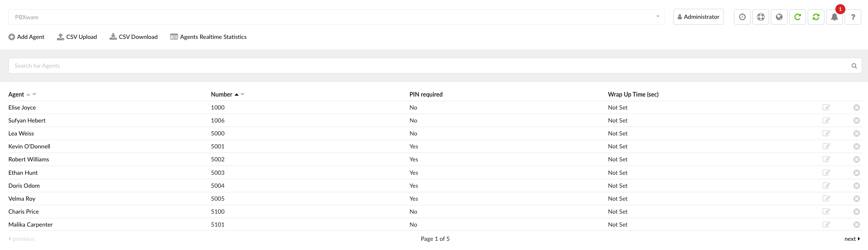Delete agent Kevin O'Donnell with the X icon
This screenshot has width=868, height=250.
pyautogui.click(x=857, y=146)
